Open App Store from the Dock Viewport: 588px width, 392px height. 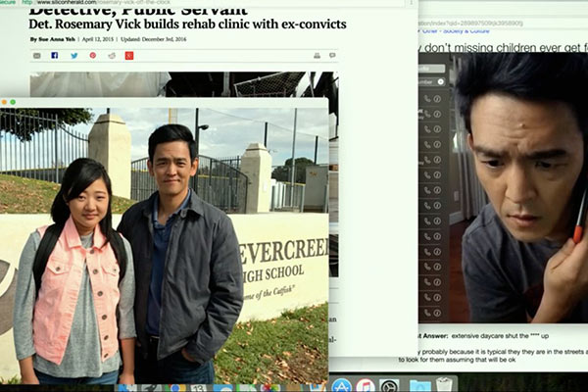[x=341, y=385]
